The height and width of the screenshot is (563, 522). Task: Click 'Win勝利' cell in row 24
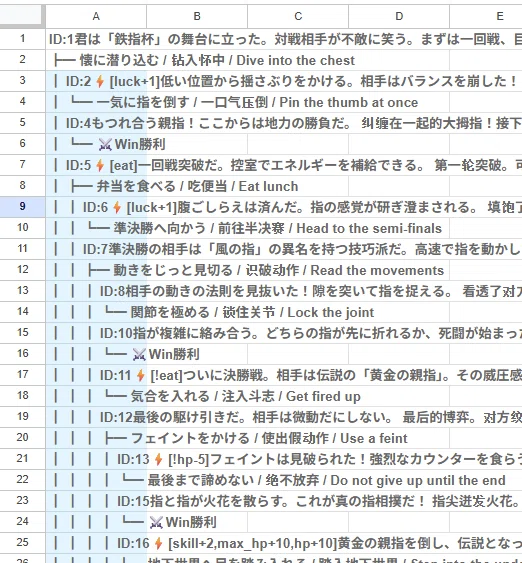[x=135, y=522]
